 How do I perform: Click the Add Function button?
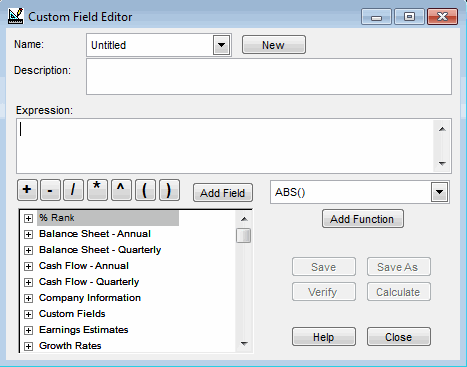363,219
